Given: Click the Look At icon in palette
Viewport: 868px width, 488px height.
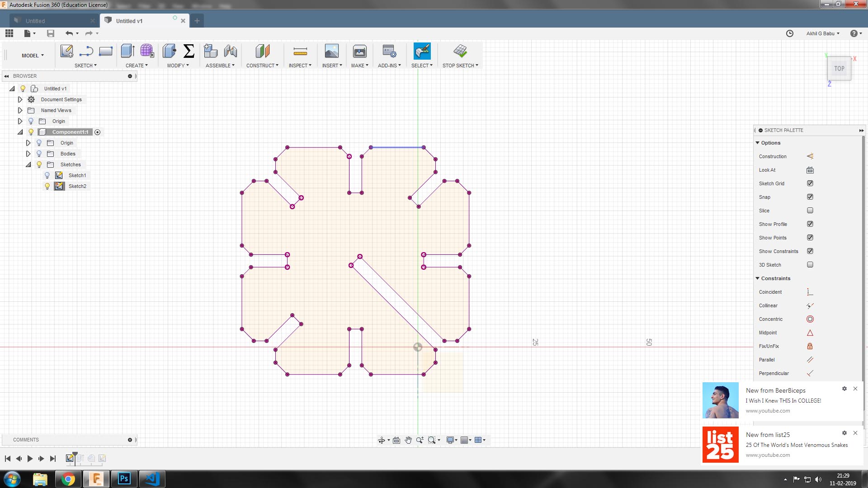Looking at the screenshot, I should (810, 170).
